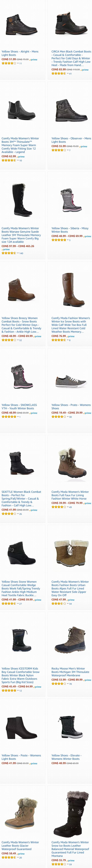Click star rating icons for Siberia Missy Winter Boots
This screenshot has height=868, width=92.
59,240
